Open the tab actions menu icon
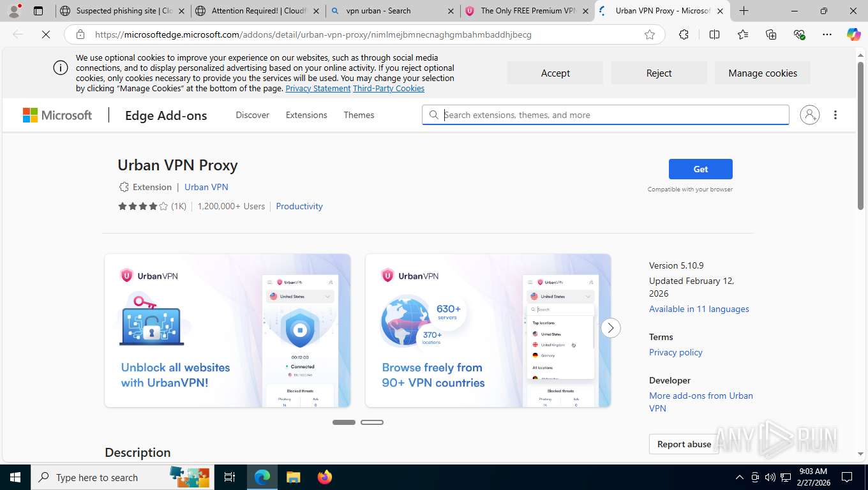 point(38,11)
